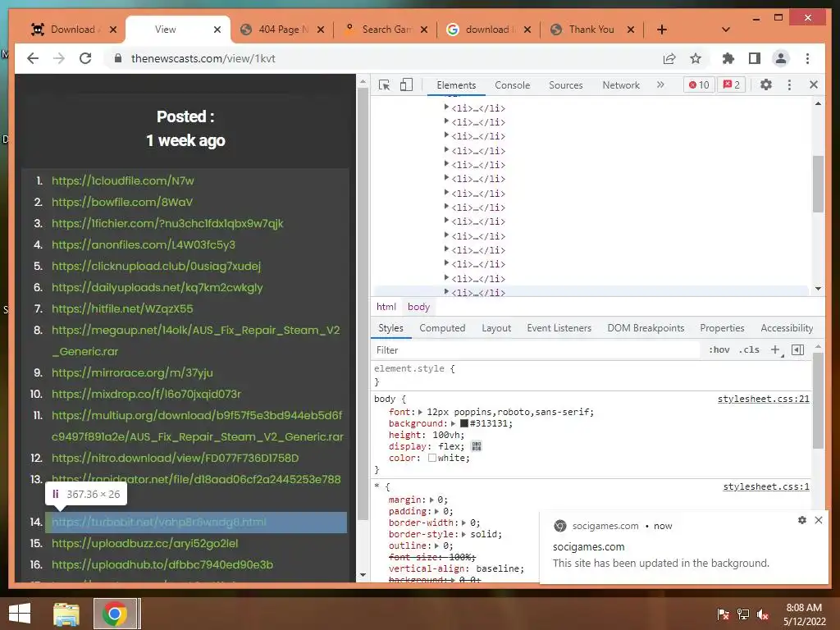The image size is (840, 630).
Task: Open the Windows Start menu
Action: [x=20, y=613]
